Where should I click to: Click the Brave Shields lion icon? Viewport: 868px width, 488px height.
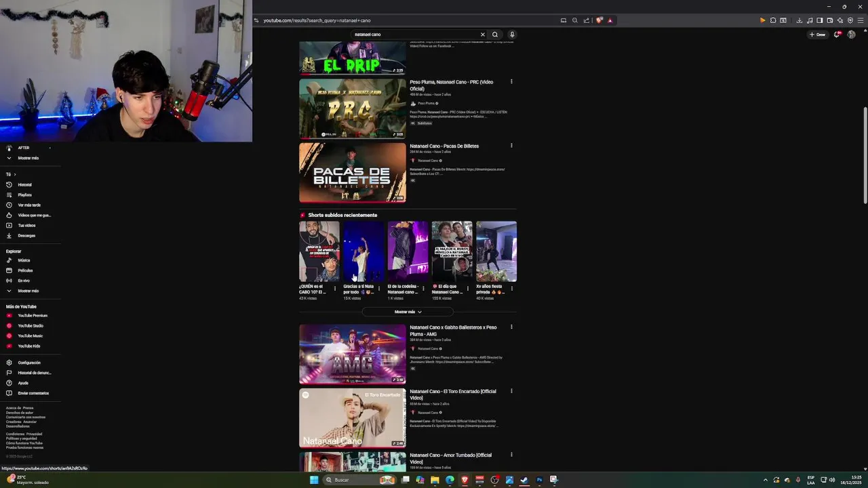click(599, 20)
